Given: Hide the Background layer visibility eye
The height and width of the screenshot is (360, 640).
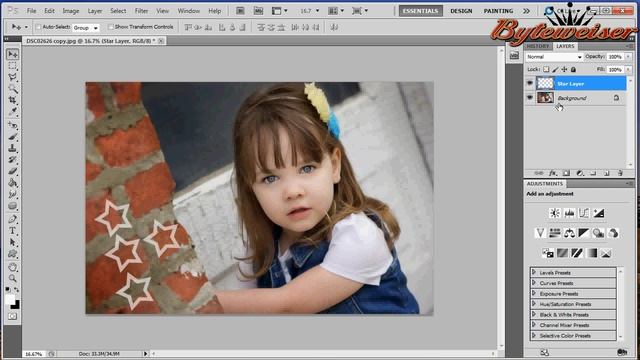Looking at the screenshot, I should click(530, 98).
